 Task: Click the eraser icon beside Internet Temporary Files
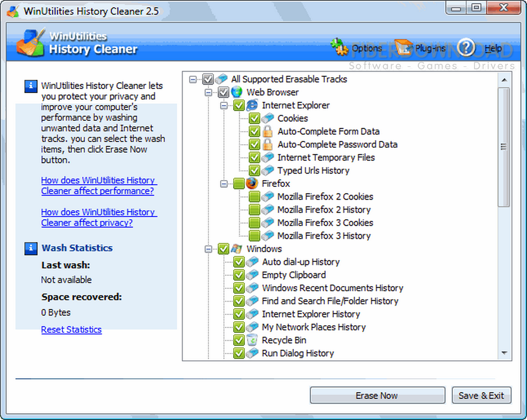point(268,157)
